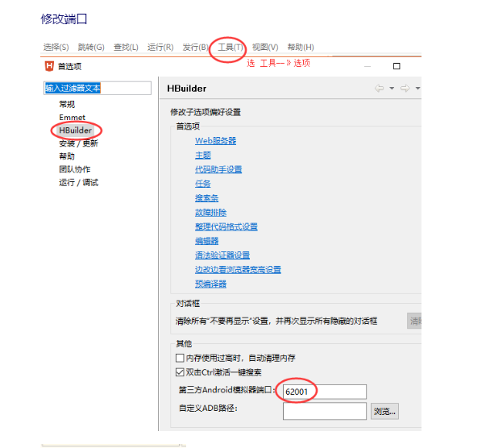Click the 清除 button in 对话框 section
490x448 pixels.
coord(414,321)
